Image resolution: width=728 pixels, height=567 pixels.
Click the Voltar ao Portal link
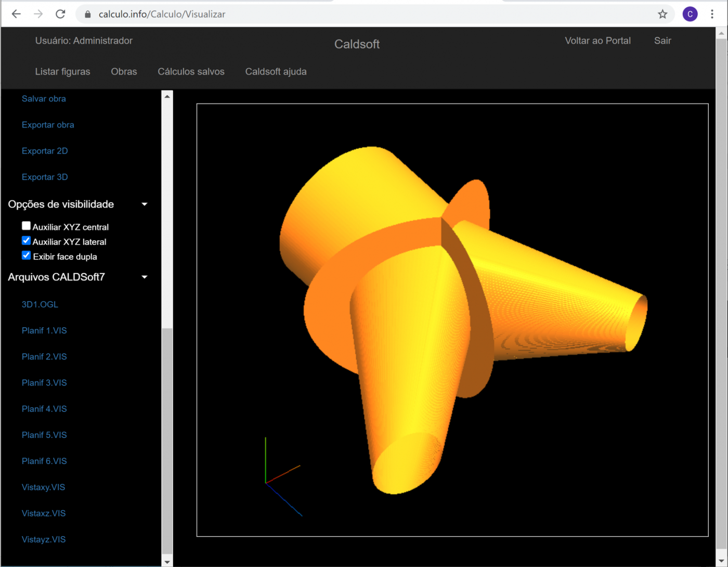click(x=597, y=41)
